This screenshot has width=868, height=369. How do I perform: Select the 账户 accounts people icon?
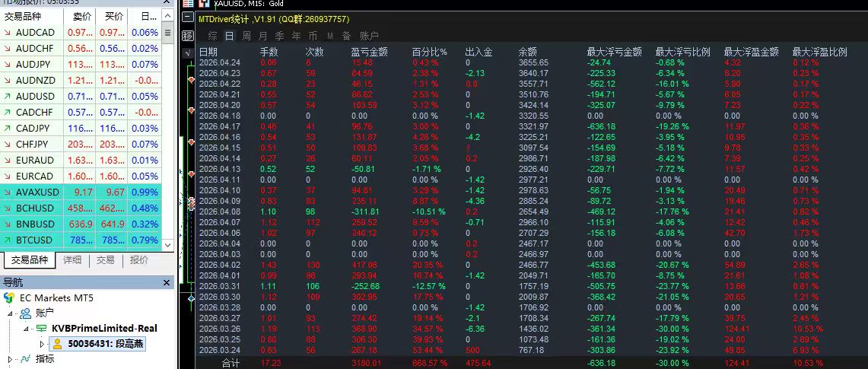coord(25,313)
